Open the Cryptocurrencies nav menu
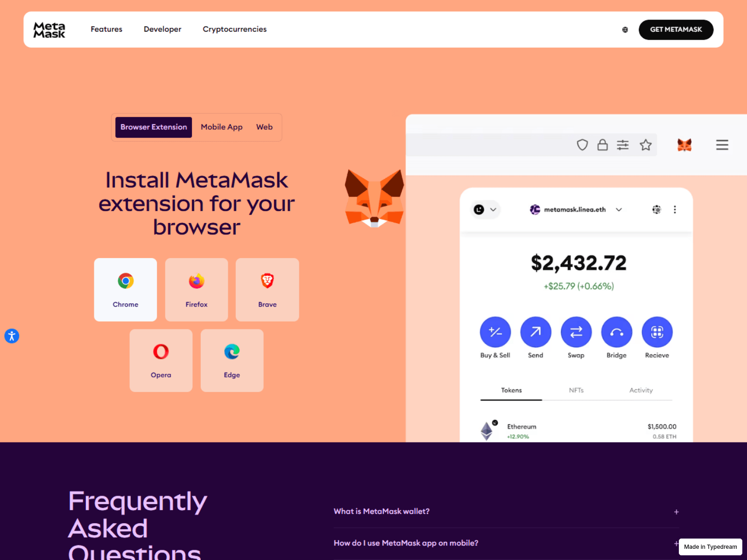Viewport: 747px width, 560px height. click(x=235, y=29)
